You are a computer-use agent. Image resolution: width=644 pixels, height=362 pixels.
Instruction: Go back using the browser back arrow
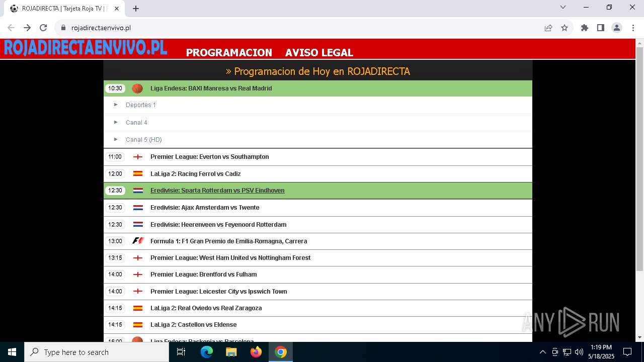tap(11, 28)
